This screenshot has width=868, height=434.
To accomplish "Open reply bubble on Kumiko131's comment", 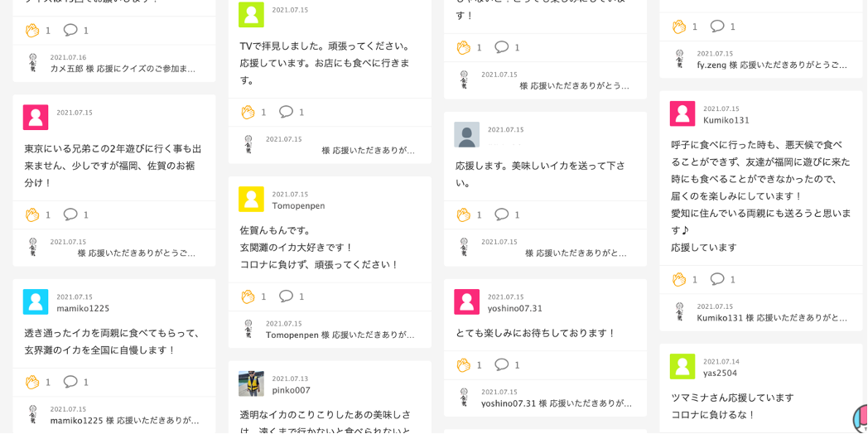I will [x=717, y=279].
